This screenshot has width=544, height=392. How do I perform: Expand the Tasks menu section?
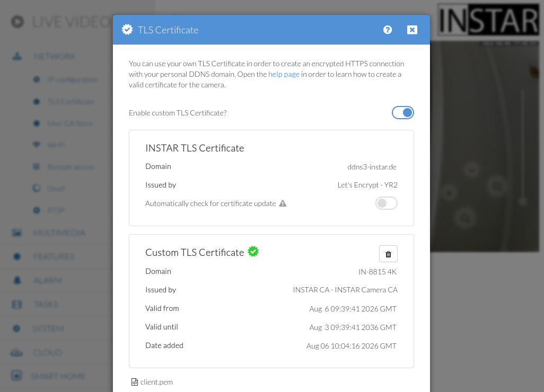click(x=46, y=304)
